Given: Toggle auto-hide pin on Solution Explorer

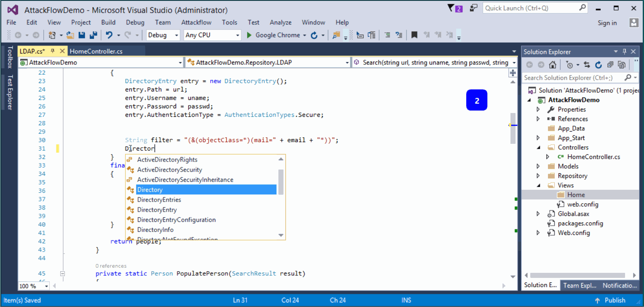Looking at the screenshot, I should (625, 52).
